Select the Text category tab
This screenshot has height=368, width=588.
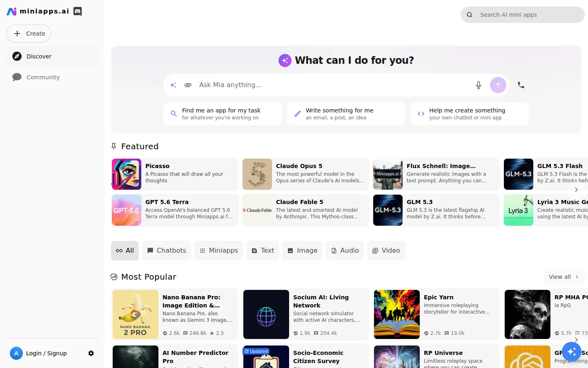click(263, 251)
